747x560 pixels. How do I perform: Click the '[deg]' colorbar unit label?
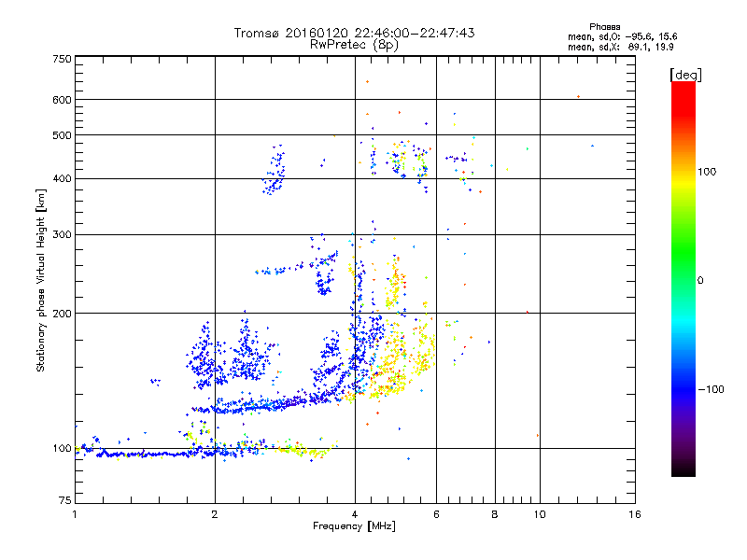685,75
